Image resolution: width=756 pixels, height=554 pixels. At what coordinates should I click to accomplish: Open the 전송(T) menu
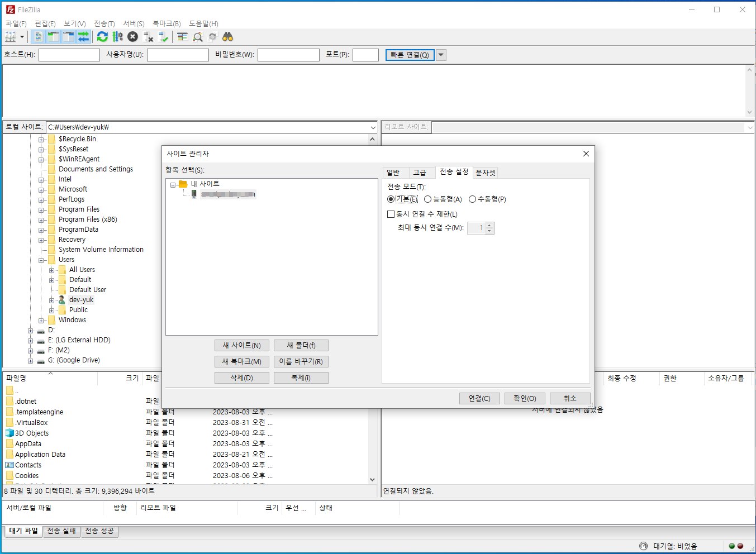click(x=104, y=23)
